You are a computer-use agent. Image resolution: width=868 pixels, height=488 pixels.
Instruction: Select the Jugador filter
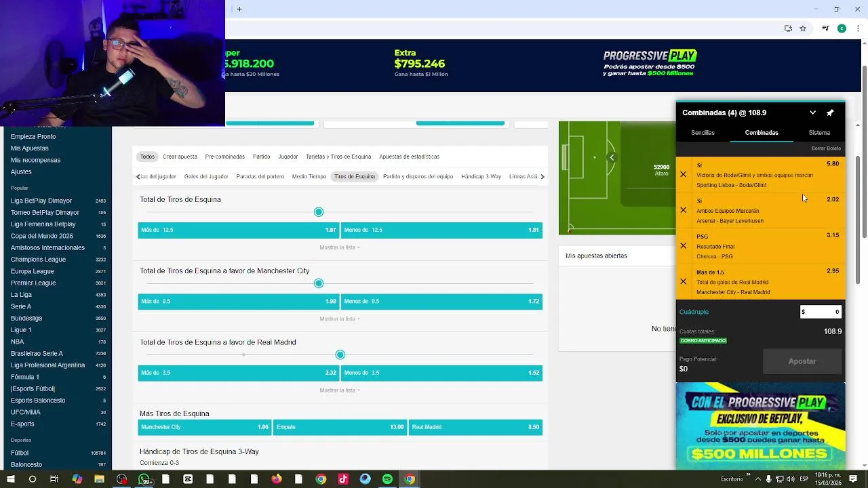pos(288,157)
